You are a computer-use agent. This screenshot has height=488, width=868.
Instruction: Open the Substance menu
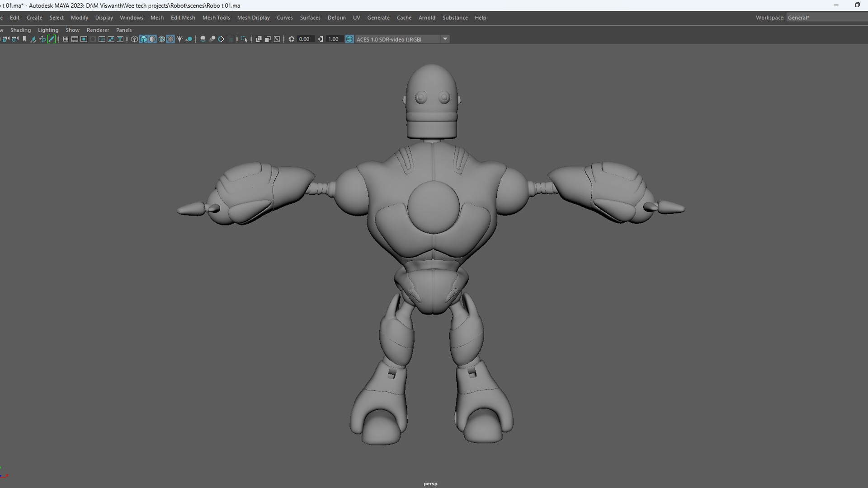click(455, 18)
